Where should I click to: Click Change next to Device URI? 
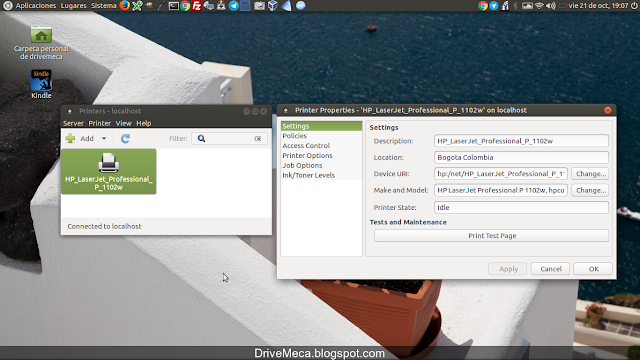[x=590, y=174]
